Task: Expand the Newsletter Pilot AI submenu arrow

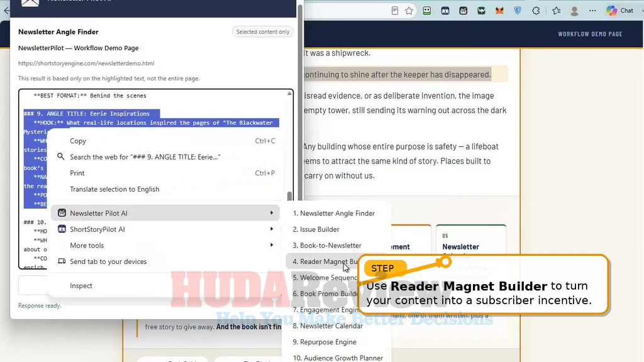Action: pyautogui.click(x=272, y=212)
